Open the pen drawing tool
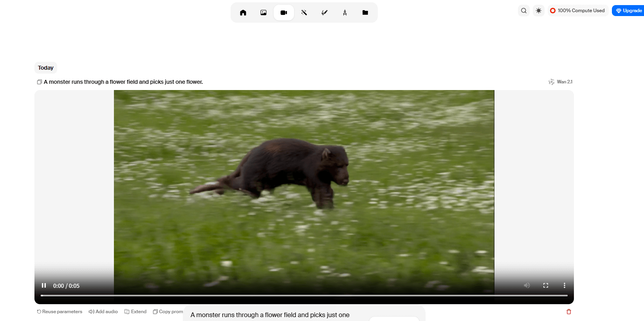The width and height of the screenshot is (644, 321). [x=325, y=13]
